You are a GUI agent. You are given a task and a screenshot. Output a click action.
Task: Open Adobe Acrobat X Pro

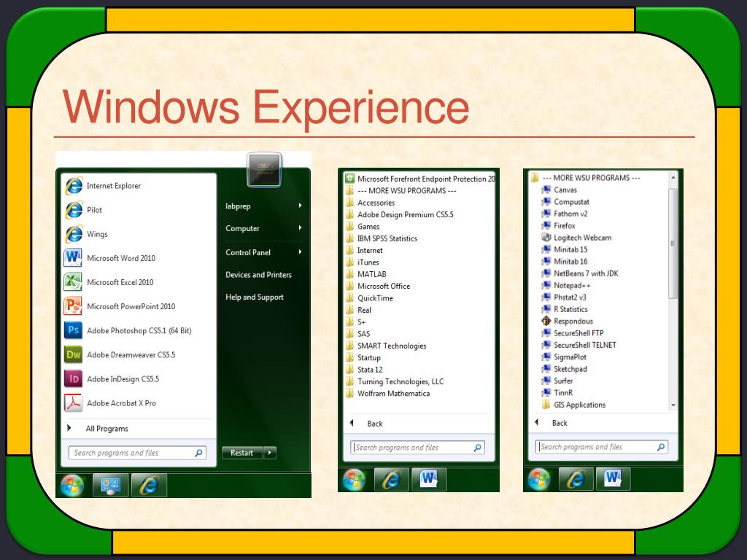click(111, 403)
